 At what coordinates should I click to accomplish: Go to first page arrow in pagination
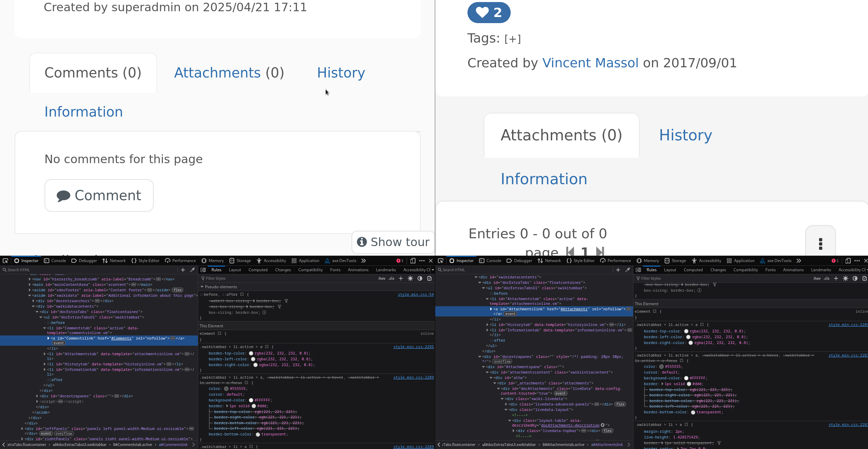coord(570,252)
